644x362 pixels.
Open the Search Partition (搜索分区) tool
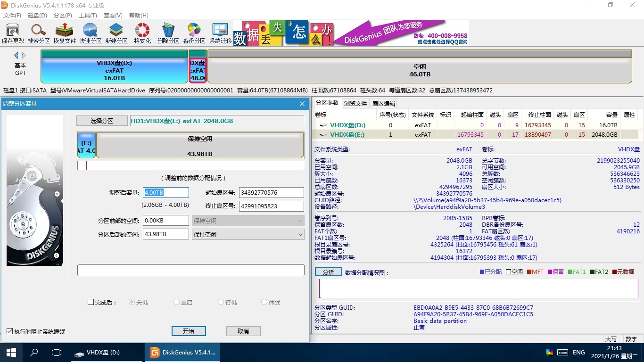(x=39, y=33)
